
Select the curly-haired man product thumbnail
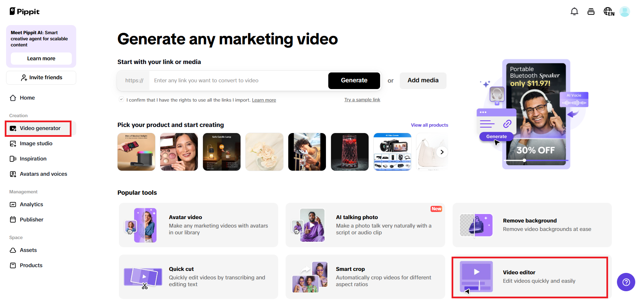307,152
